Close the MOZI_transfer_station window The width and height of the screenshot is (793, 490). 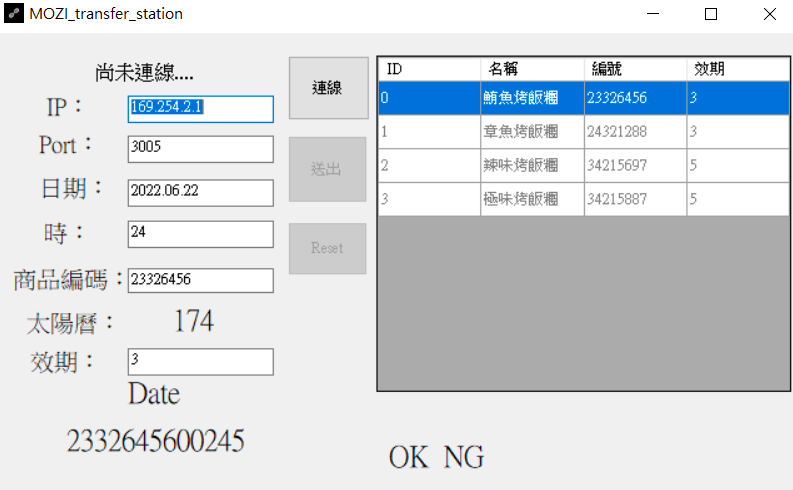[x=770, y=14]
